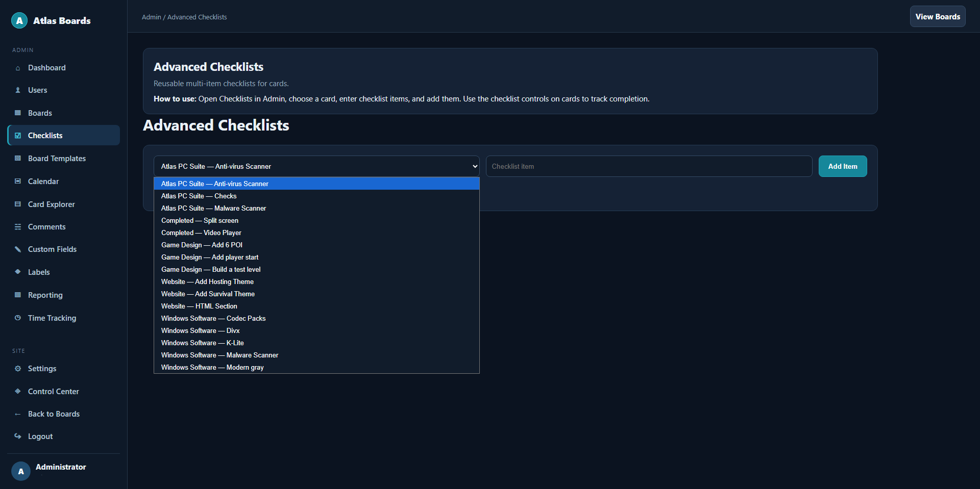Viewport: 980px width, 489px height.
Task: Select the Users person icon
Action: [18, 90]
